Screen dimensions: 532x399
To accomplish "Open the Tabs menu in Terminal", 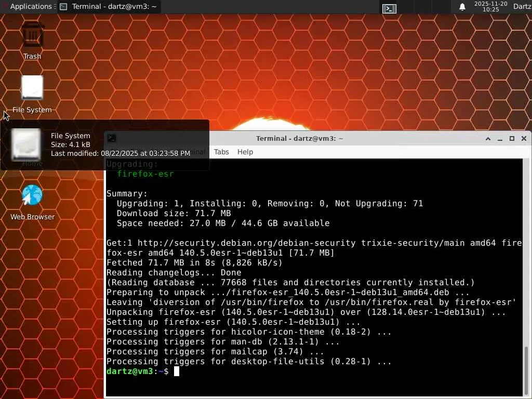I will coord(221,152).
